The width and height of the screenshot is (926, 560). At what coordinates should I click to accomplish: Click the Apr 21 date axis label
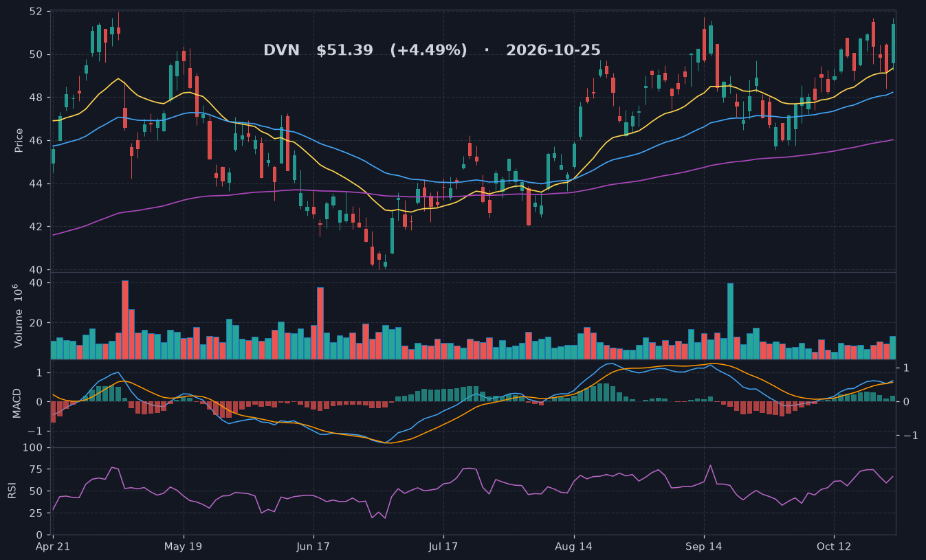53,547
